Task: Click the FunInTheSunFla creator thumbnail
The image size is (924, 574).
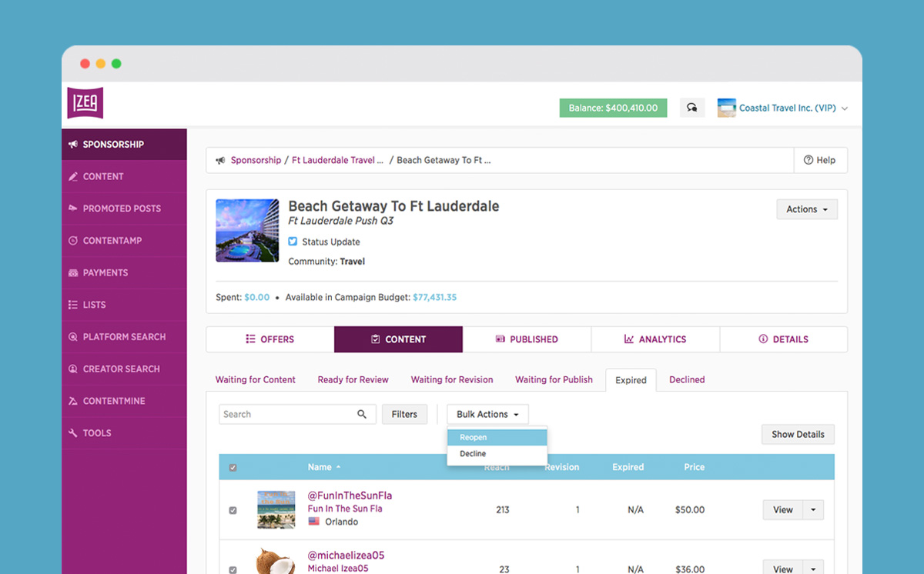Action: pos(276,509)
